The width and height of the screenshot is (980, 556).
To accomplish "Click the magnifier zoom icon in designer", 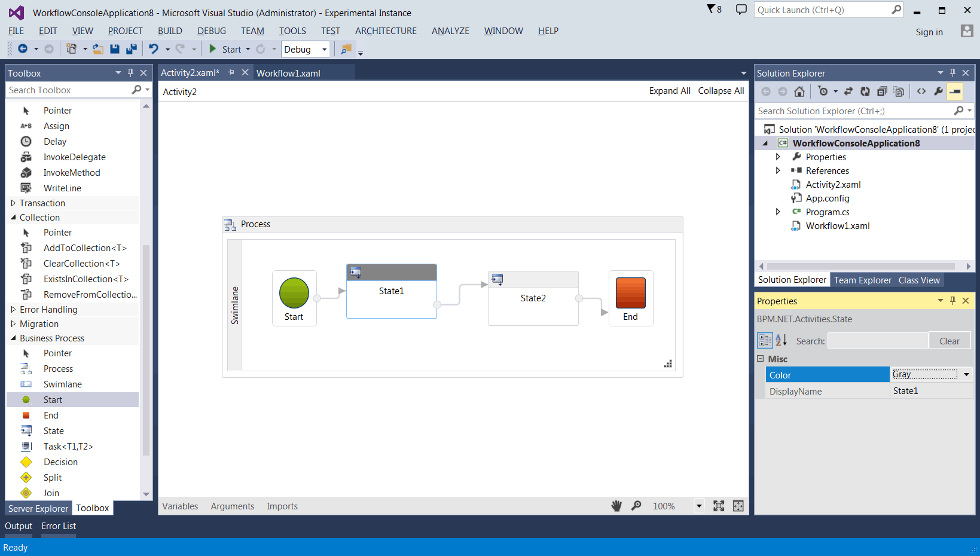I will click(636, 506).
